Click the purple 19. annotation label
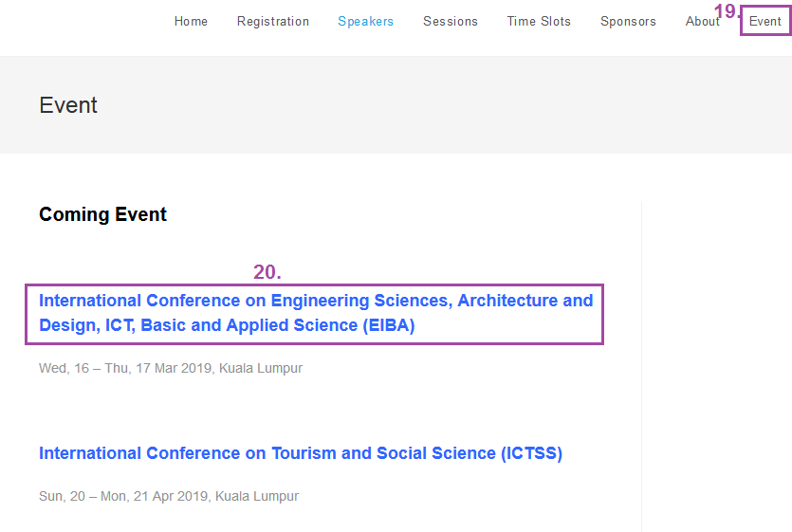 727,11
